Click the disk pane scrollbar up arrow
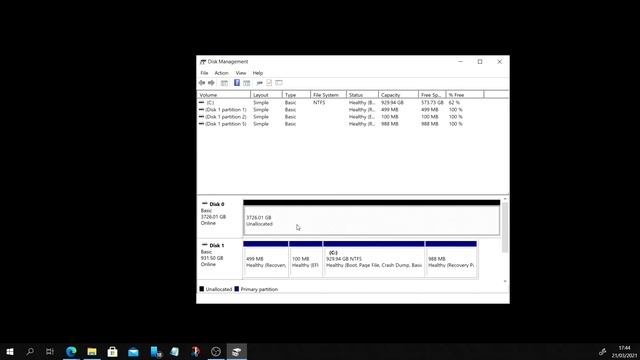 click(505, 199)
